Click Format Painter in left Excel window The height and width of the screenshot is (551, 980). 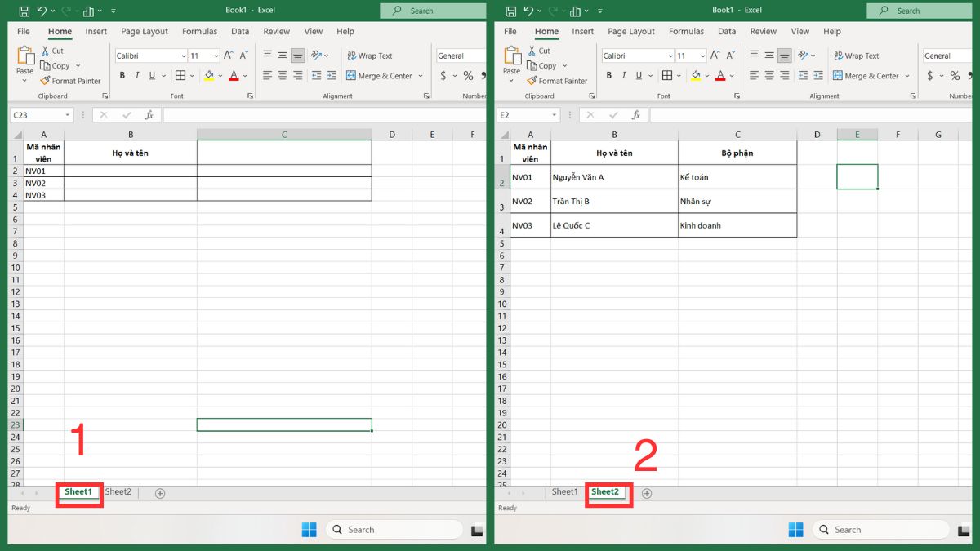pos(70,81)
